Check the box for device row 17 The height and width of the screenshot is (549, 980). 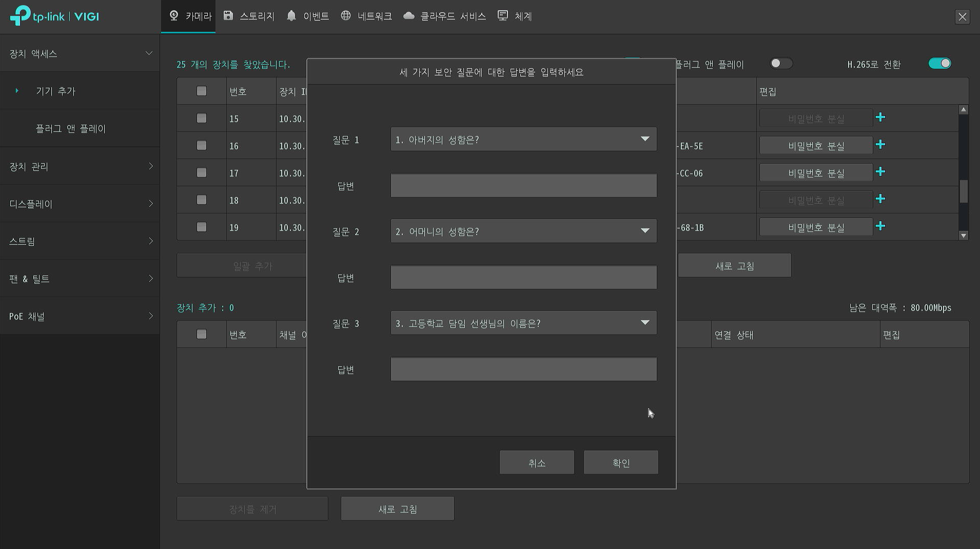point(202,172)
